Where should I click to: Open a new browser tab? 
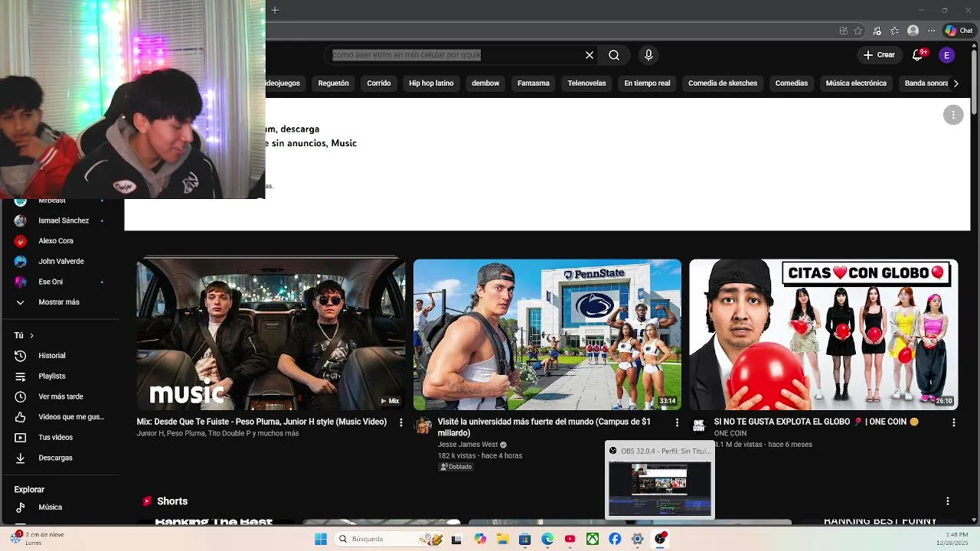(x=275, y=10)
